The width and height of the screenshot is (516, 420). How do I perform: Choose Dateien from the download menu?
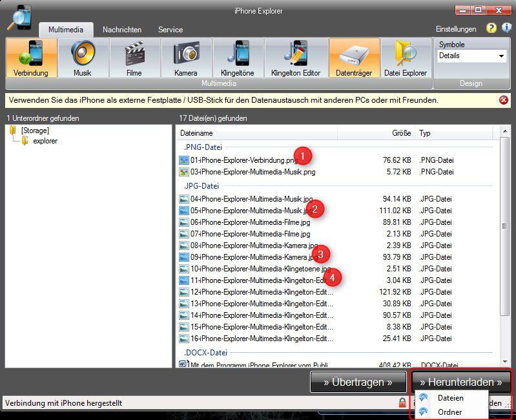click(x=450, y=398)
